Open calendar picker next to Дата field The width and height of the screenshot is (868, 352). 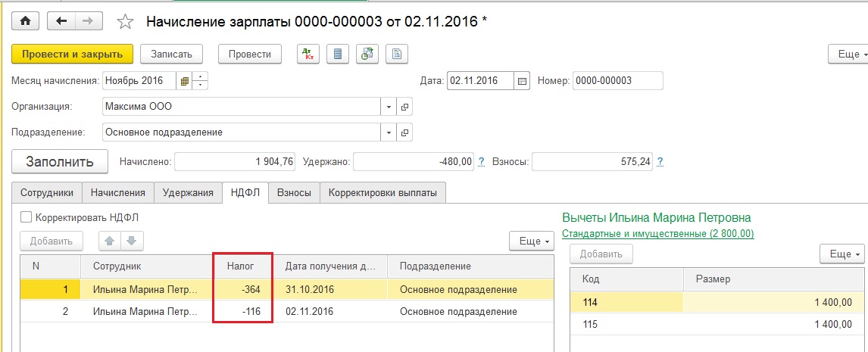point(521,81)
